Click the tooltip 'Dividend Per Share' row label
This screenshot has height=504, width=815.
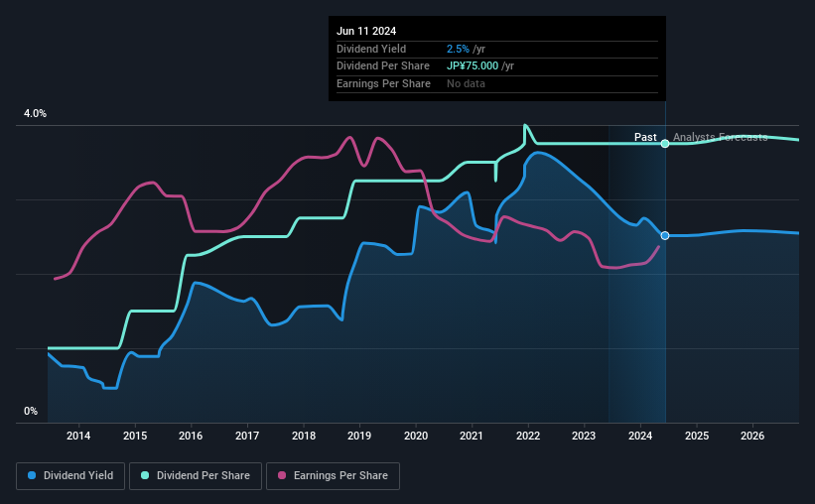(383, 66)
